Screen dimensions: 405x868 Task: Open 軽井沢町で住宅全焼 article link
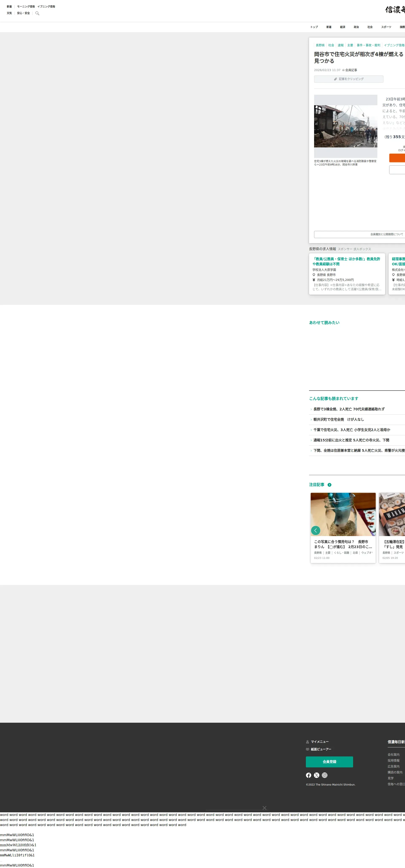point(338,419)
